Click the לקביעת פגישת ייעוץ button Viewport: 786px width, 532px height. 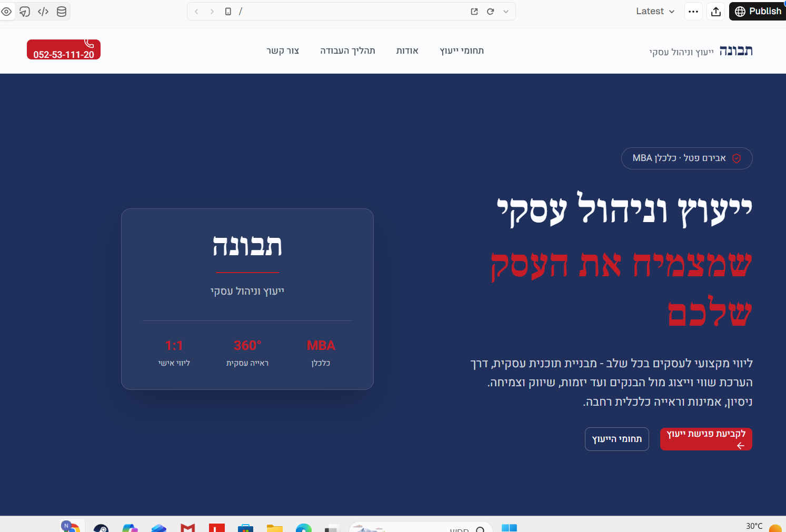click(x=706, y=439)
